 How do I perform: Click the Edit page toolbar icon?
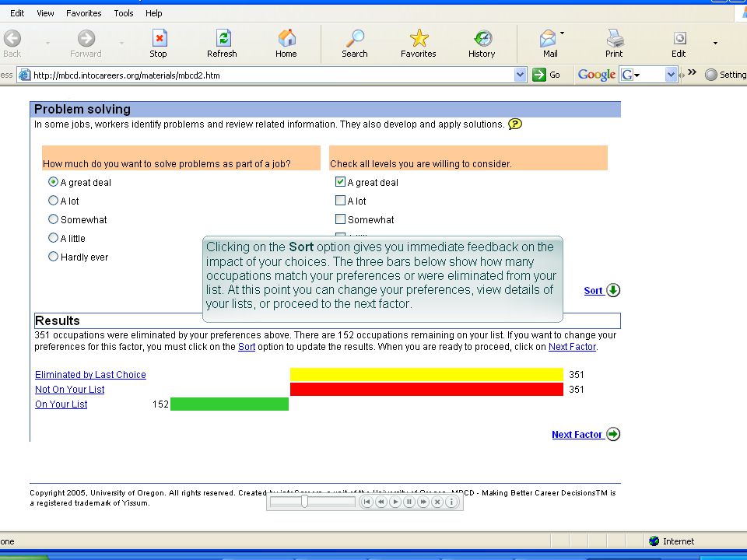(x=680, y=39)
